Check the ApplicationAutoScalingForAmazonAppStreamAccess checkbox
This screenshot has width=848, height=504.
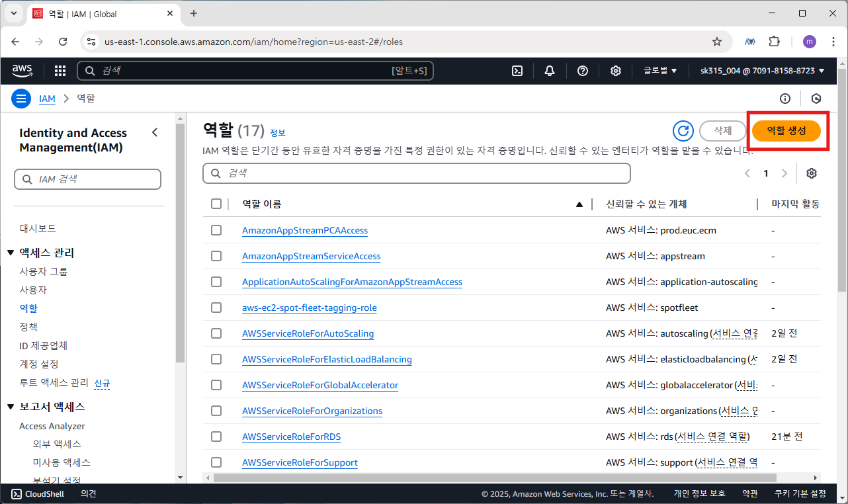pos(216,282)
